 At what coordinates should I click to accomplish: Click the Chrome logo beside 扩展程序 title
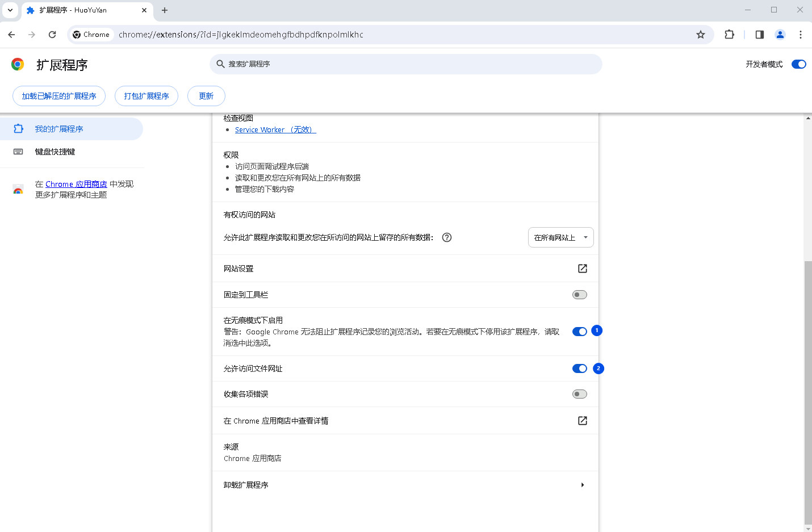[x=18, y=64]
